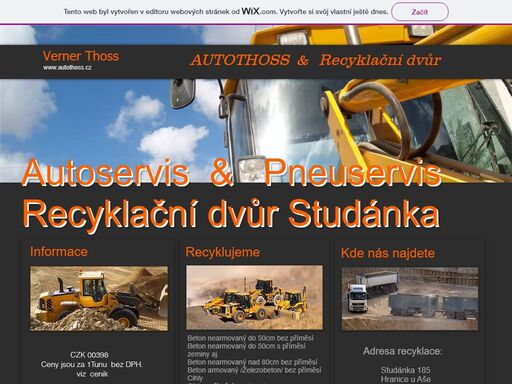Click the 'Adresa recyklace:' label
Screen dimensions: 512x384
[x=403, y=351]
